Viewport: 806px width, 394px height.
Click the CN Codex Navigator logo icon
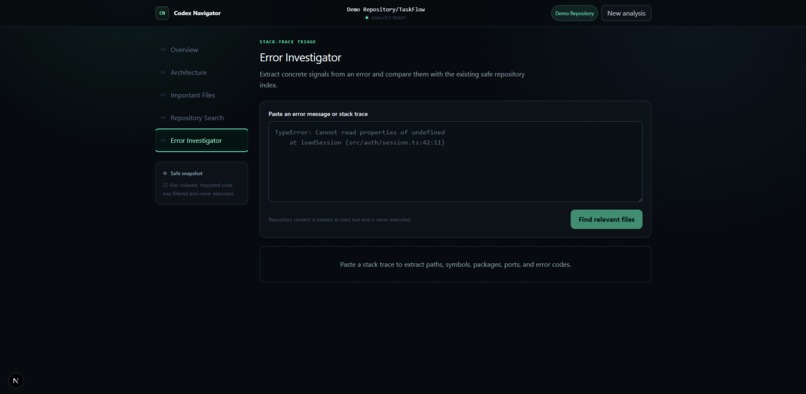click(162, 13)
